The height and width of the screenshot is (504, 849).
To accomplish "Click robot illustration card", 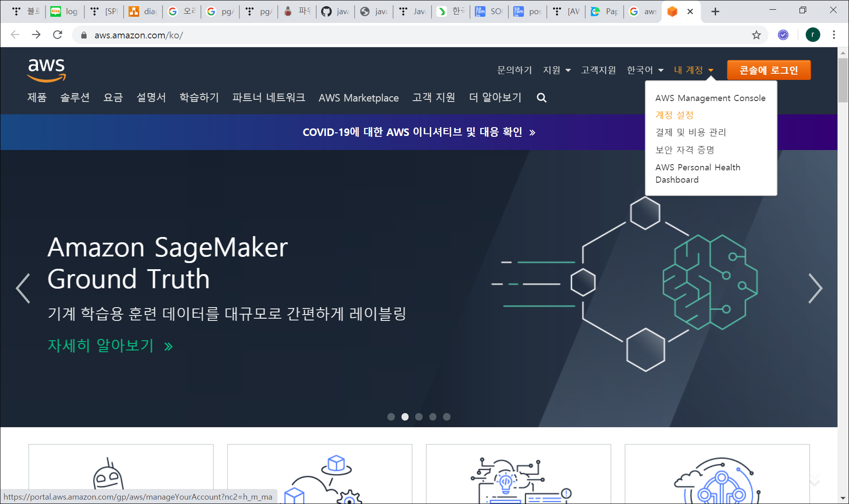I will pyautogui.click(x=121, y=474).
